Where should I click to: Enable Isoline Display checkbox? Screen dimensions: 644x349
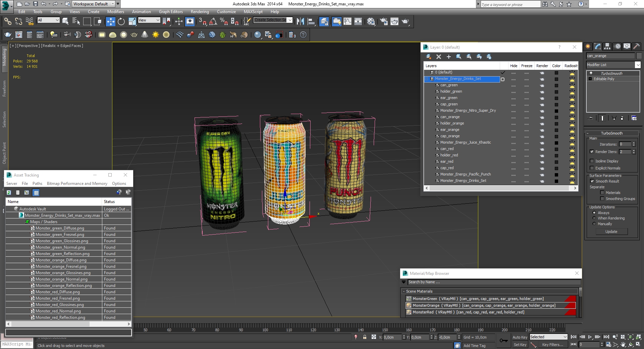pos(592,161)
